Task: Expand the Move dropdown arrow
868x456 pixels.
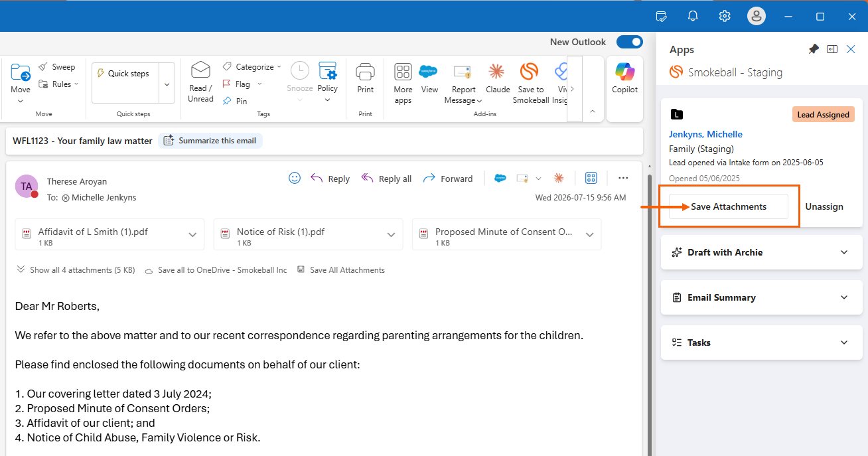Action: (21, 101)
